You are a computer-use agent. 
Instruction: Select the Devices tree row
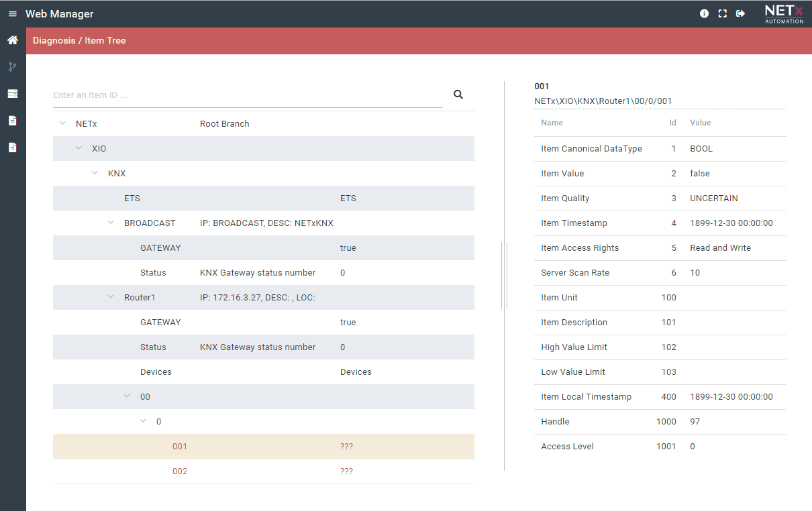pos(264,372)
